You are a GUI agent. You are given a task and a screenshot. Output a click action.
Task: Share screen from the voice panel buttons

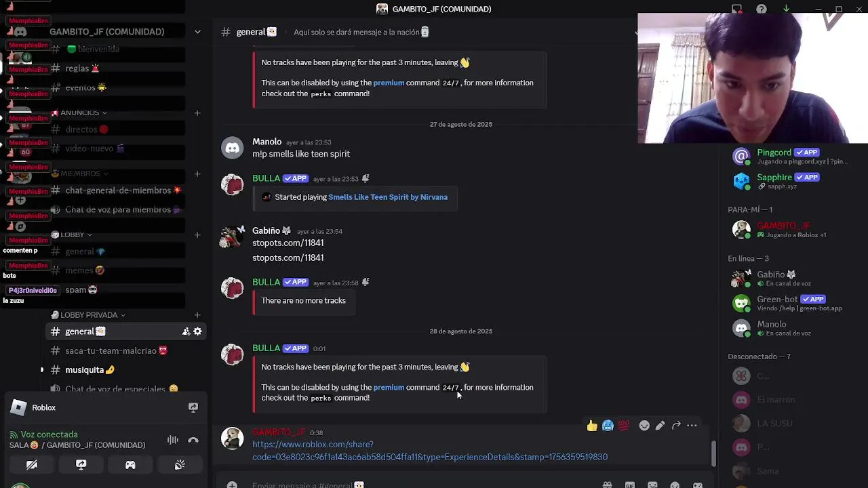click(81, 465)
